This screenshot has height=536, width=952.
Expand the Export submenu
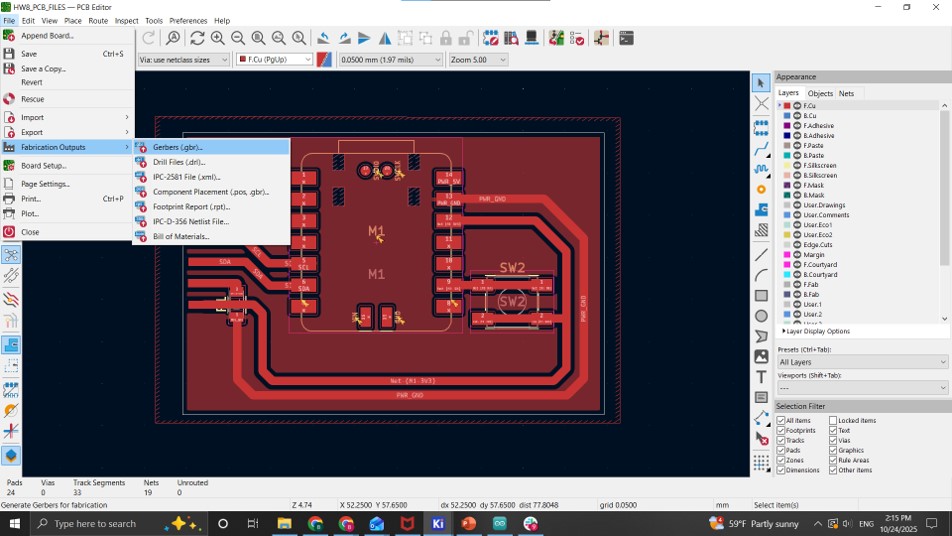[67, 132]
